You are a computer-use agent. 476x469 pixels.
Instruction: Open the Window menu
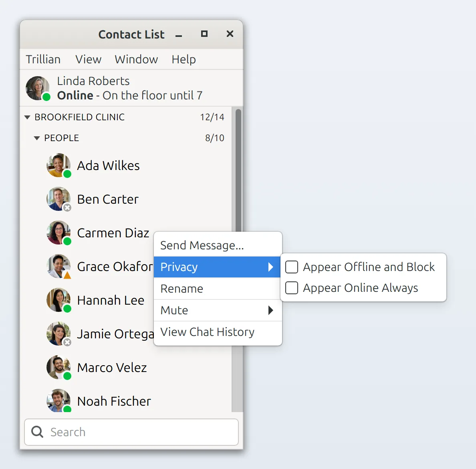[136, 59]
